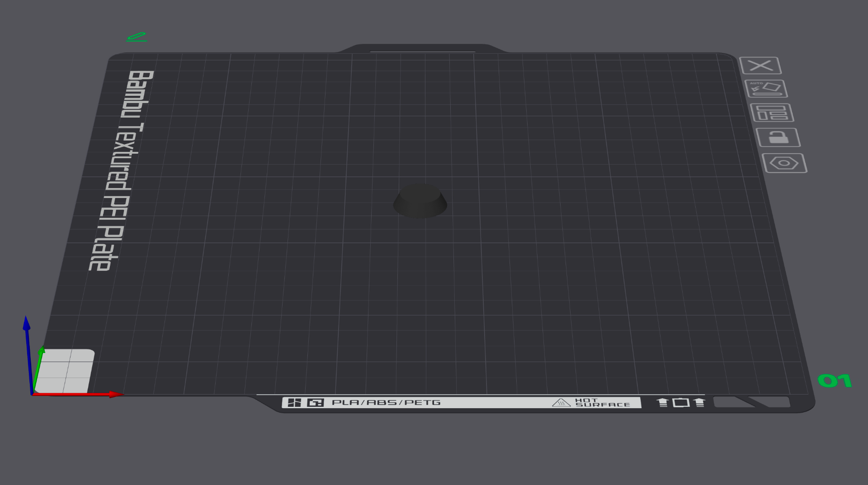The width and height of the screenshot is (868, 485).
Task: Click the blue Z axis arrow
Action: (x=28, y=355)
